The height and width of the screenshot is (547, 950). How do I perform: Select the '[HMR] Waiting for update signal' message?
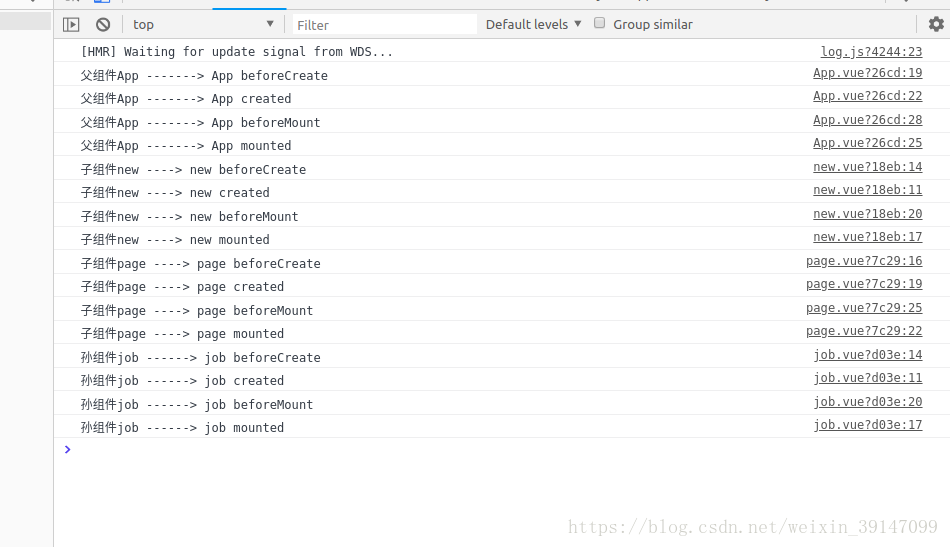click(237, 51)
